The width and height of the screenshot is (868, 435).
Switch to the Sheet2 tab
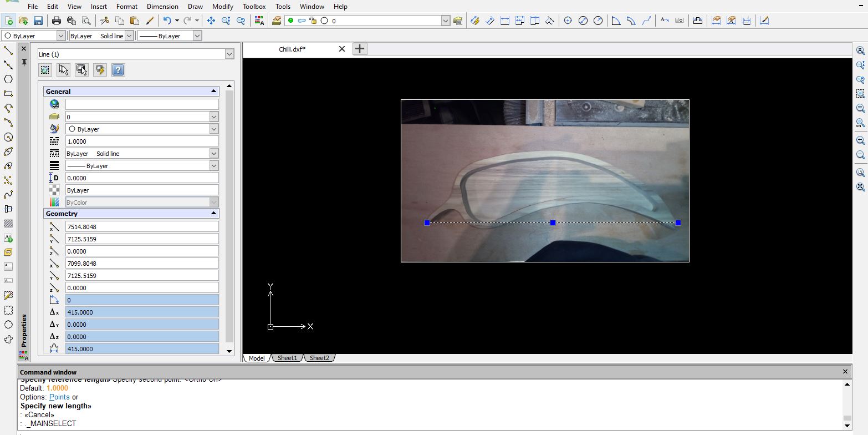(x=319, y=358)
